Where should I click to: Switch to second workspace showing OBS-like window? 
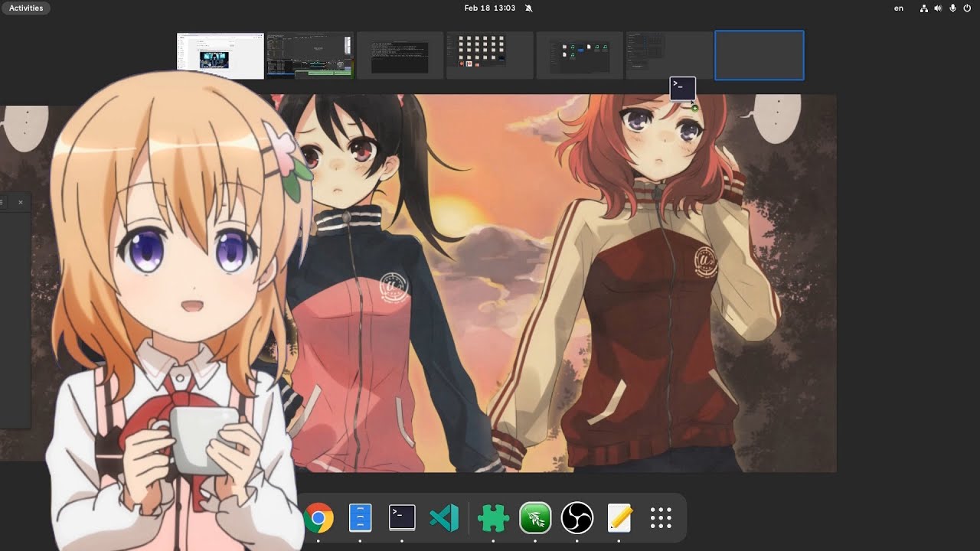(x=310, y=55)
